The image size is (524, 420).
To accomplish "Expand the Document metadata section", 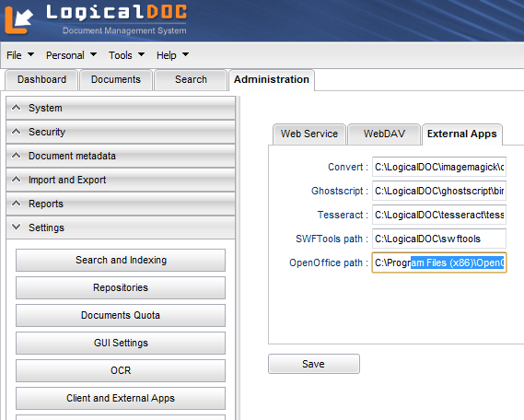I will 121,156.
